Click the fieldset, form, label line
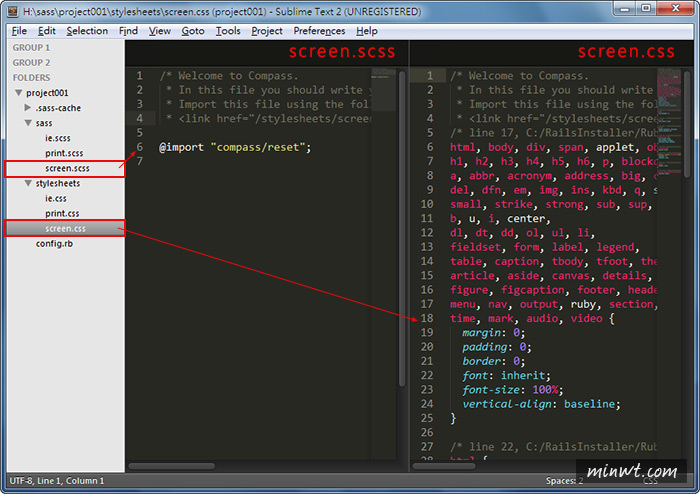Image resolution: width=700 pixels, height=494 pixels. coord(545,247)
